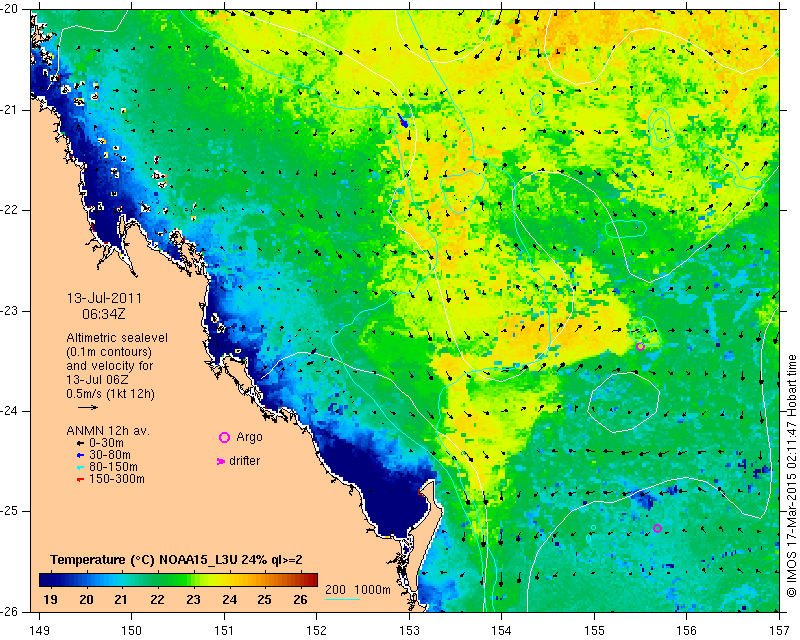800x640 pixels.
Task: Click the latitude axis label '-23'
Action: coord(11,311)
